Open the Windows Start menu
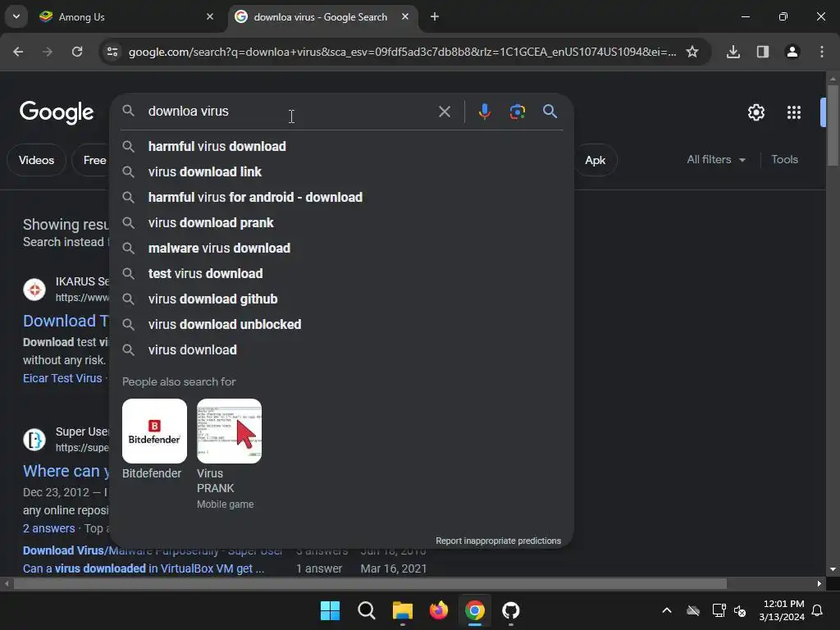The height and width of the screenshot is (630, 840). coord(330,610)
